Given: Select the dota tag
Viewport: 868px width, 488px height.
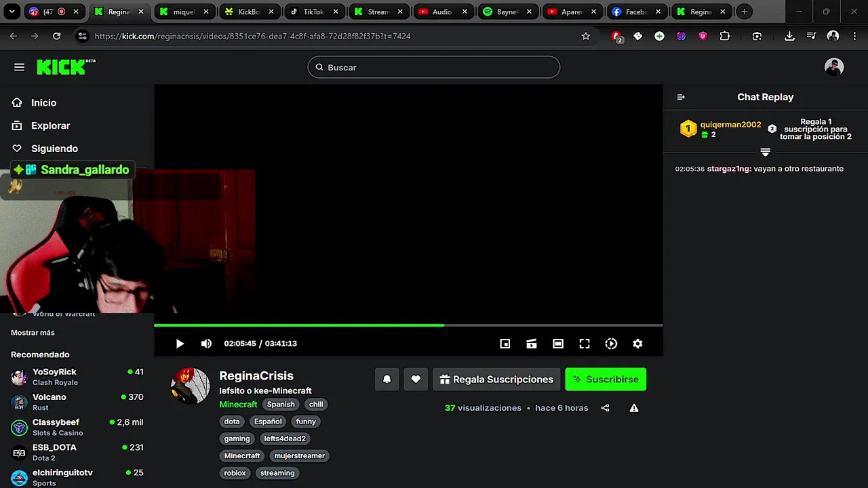Looking at the screenshot, I should [x=232, y=422].
